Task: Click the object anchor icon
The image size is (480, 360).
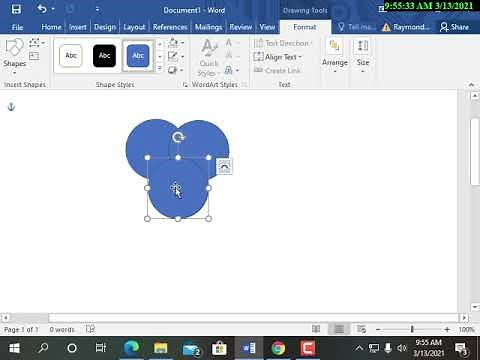Action: pyautogui.click(x=11, y=107)
